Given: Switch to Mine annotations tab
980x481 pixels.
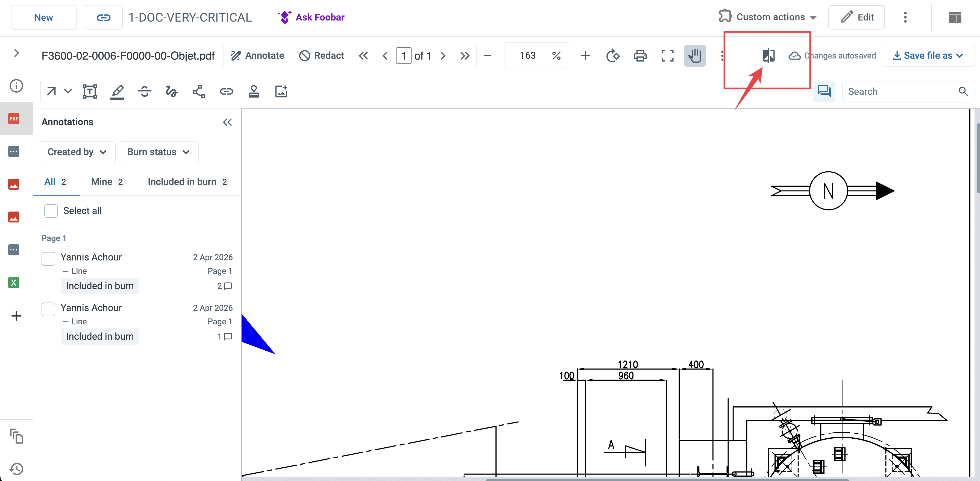Looking at the screenshot, I should coord(108,182).
